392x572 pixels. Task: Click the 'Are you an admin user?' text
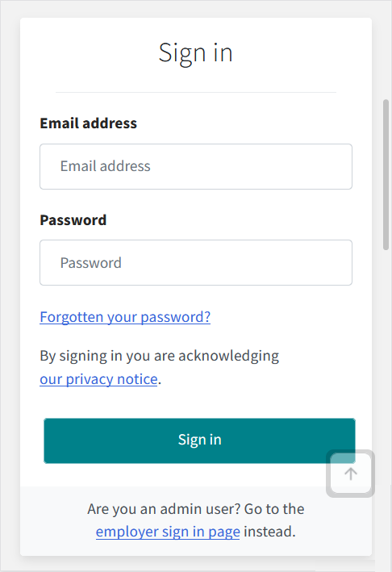164,509
